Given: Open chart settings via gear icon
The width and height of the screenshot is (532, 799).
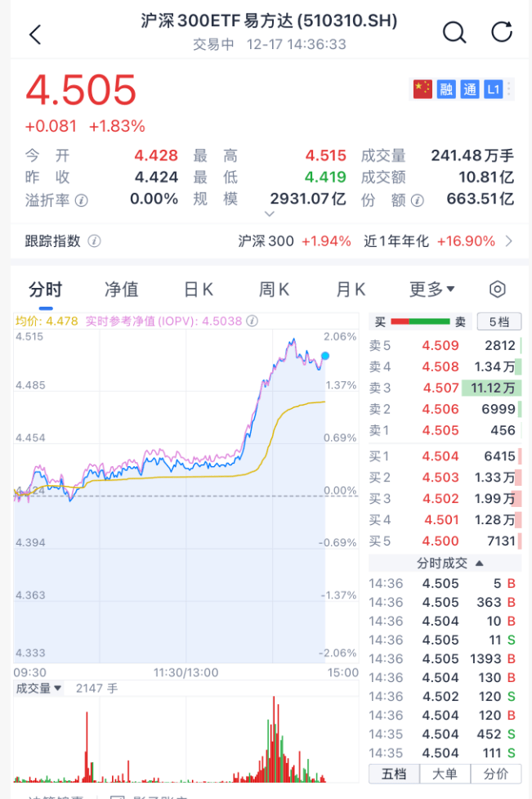Looking at the screenshot, I should (x=498, y=290).
